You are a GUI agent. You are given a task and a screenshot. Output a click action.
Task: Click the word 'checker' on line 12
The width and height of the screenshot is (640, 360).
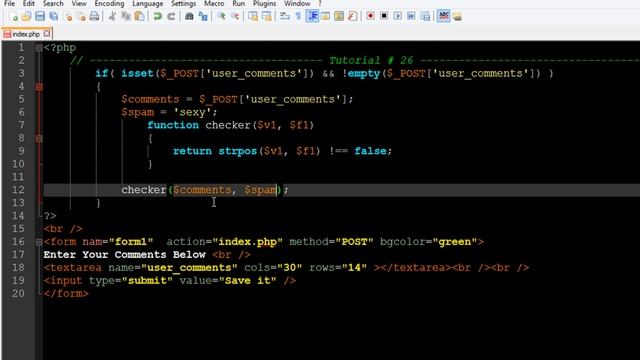click(x=144, y=190)
